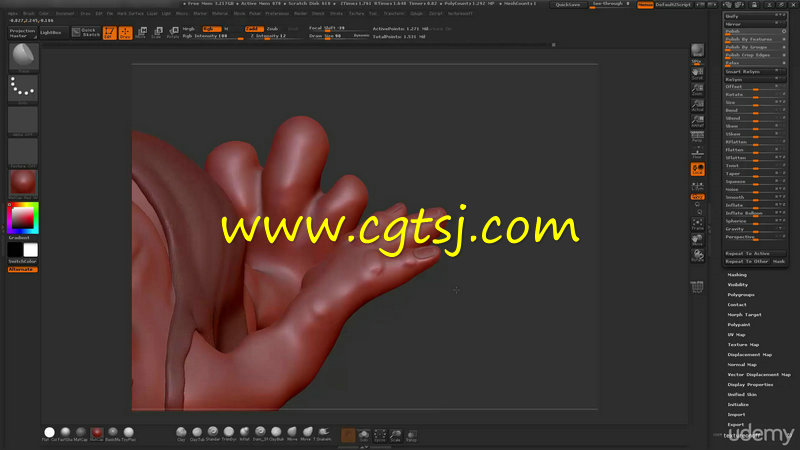Image resolution: width=800 pixels, height=450 pixels.
Task: Select the FastShade material sphere
Action: click(65, 433)
